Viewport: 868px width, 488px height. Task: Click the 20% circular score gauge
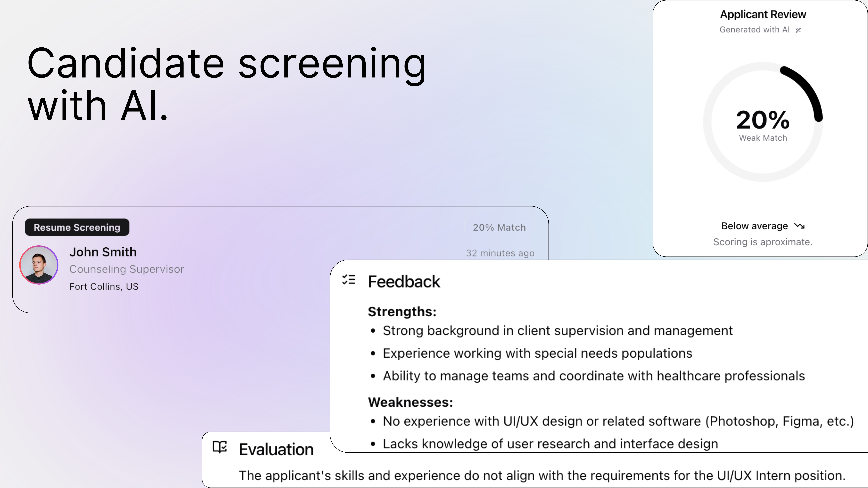tap(763, 122)
